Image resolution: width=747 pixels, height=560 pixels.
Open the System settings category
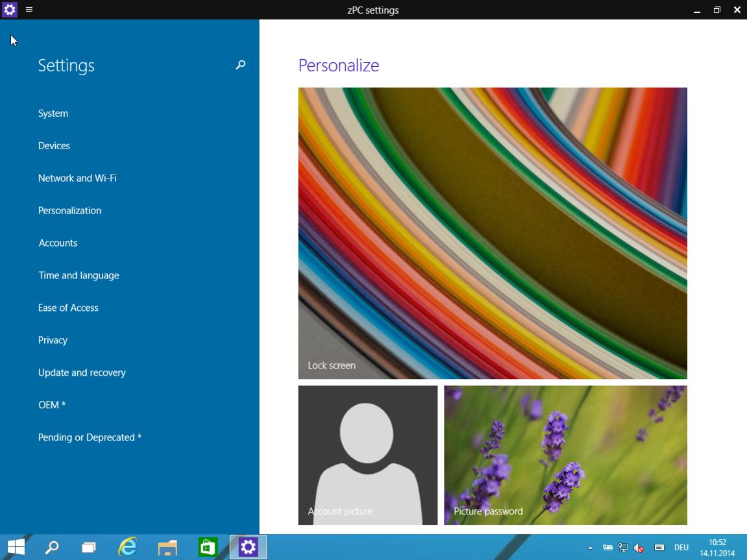[53, 114]
